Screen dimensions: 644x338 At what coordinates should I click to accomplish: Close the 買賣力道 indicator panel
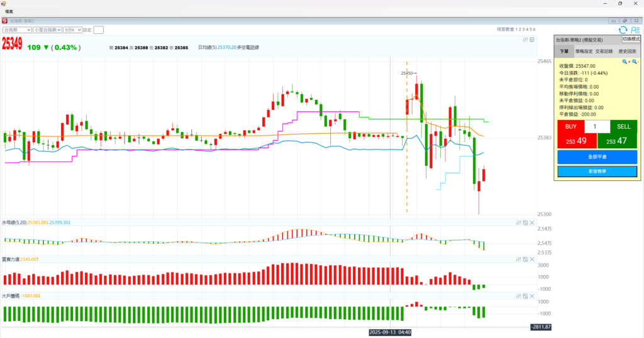click(532, 259)
